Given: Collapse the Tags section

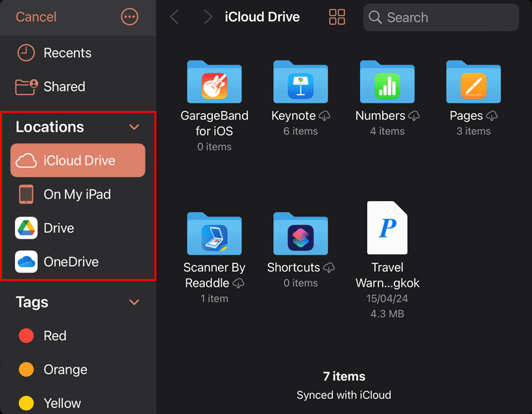Looking at the screenshot, I should [x=134, y=302].
